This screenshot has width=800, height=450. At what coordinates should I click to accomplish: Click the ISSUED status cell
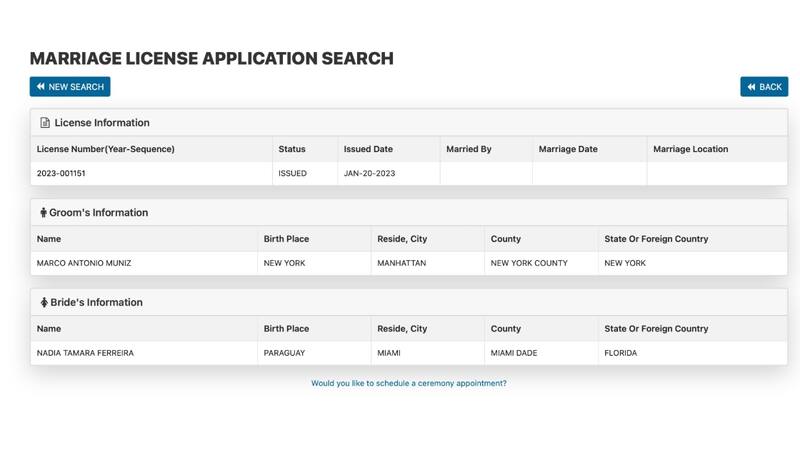pyautogui.click(x=292, y=173)
